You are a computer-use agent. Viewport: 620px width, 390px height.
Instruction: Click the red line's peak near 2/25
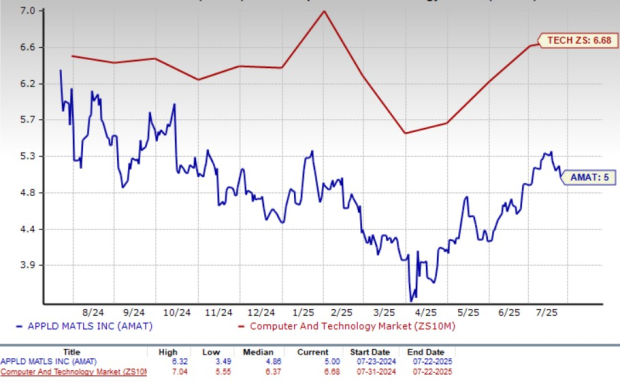click(324, 11)
